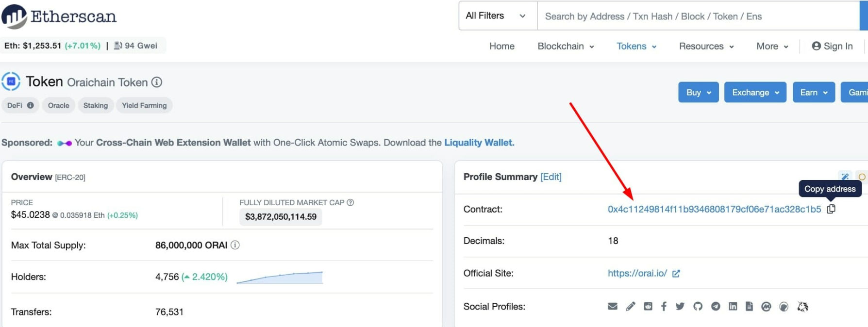This screenshot has height=327, width=868.
Task: Open the Reddit social profile icon
Action: pos(648,306)
